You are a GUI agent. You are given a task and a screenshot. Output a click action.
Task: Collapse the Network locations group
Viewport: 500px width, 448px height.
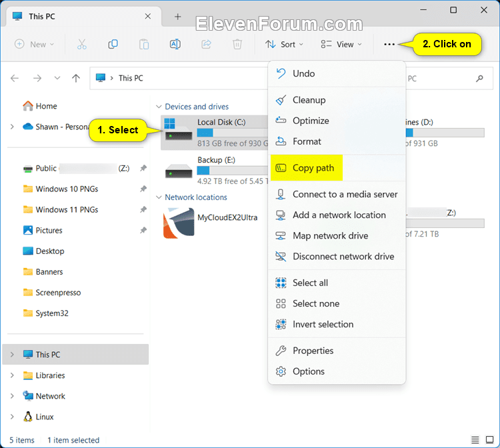[159, 197]
